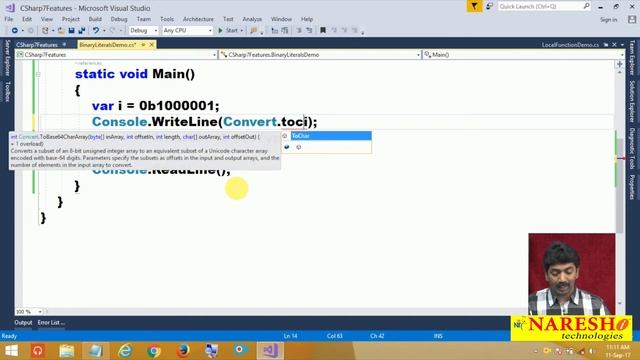Open the Help menu

click(x=307, y=19)
